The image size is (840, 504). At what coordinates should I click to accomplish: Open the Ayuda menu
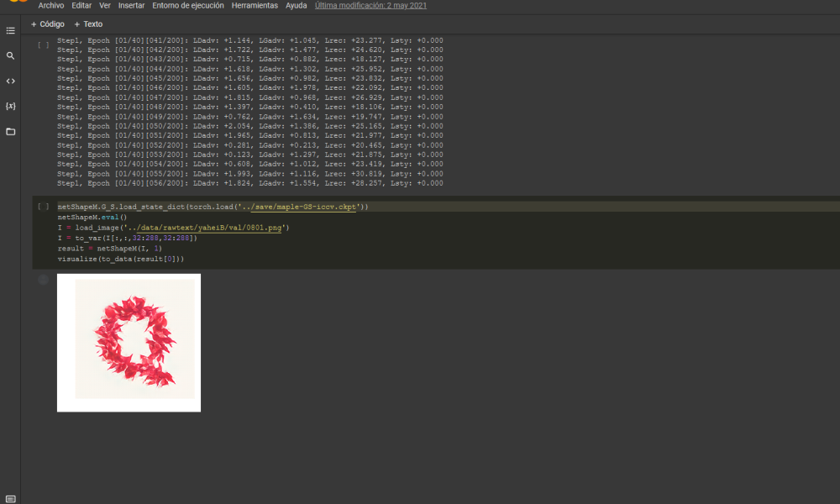pos(296,5)
